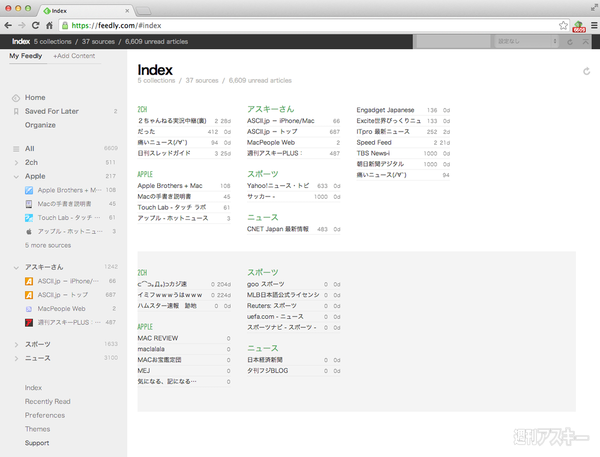
Task: Click the browser back arrow
Action: [x=8, y=25]
